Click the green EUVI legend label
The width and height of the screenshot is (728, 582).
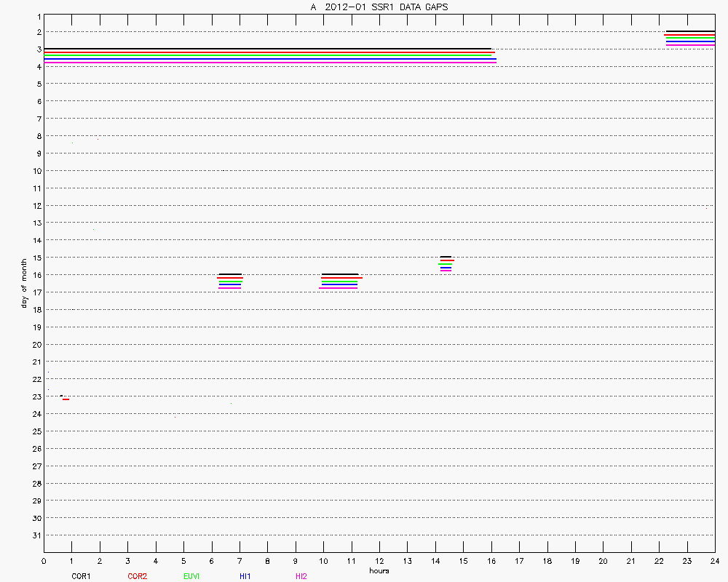191,576
